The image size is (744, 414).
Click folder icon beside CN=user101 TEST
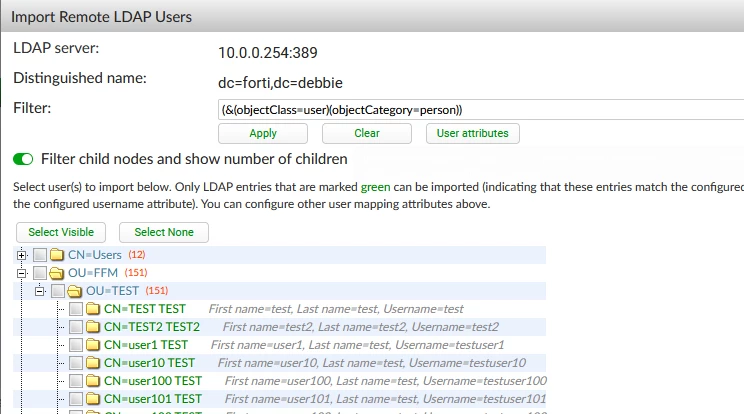coord(93,399)
